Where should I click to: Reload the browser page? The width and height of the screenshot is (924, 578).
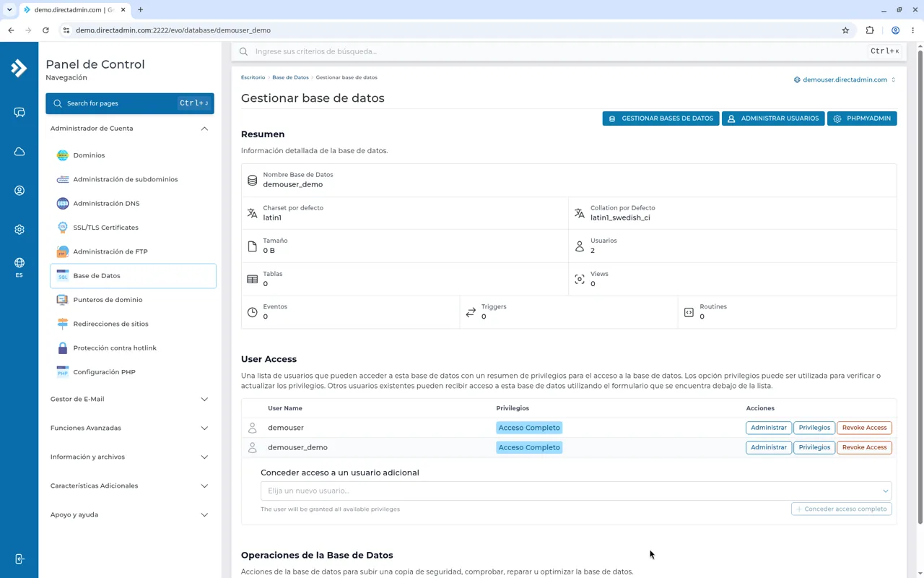[x=45, y=30]
